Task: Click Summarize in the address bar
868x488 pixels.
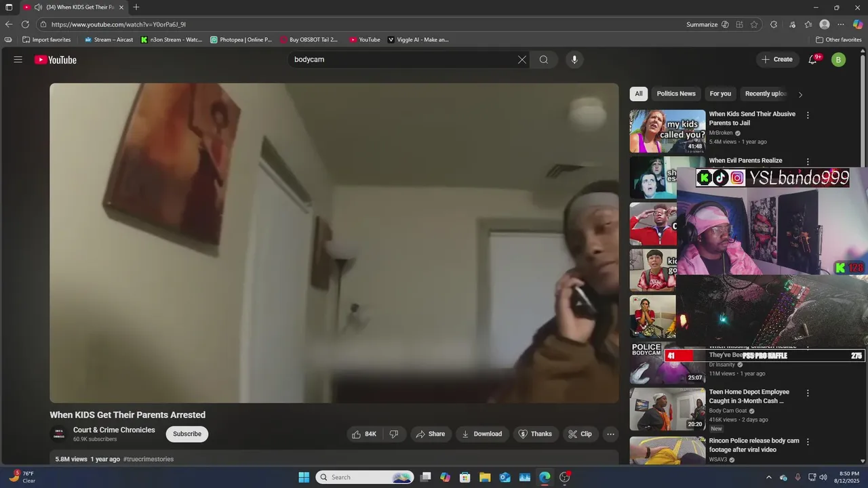Action: (x=702, y=24)
